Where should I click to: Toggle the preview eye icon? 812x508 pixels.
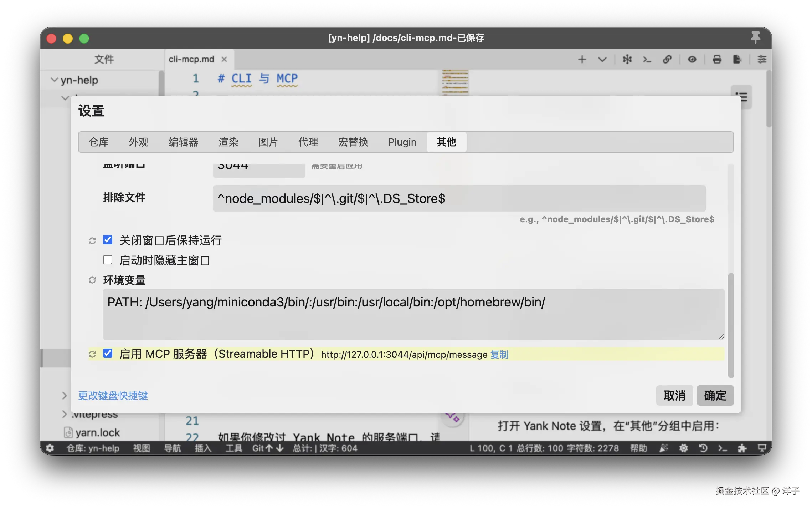(692, 60)
